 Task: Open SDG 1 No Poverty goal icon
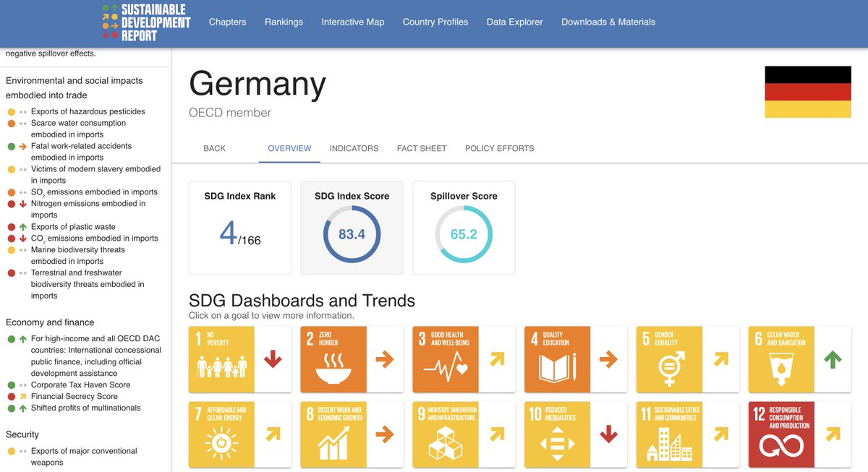(221, 359)
